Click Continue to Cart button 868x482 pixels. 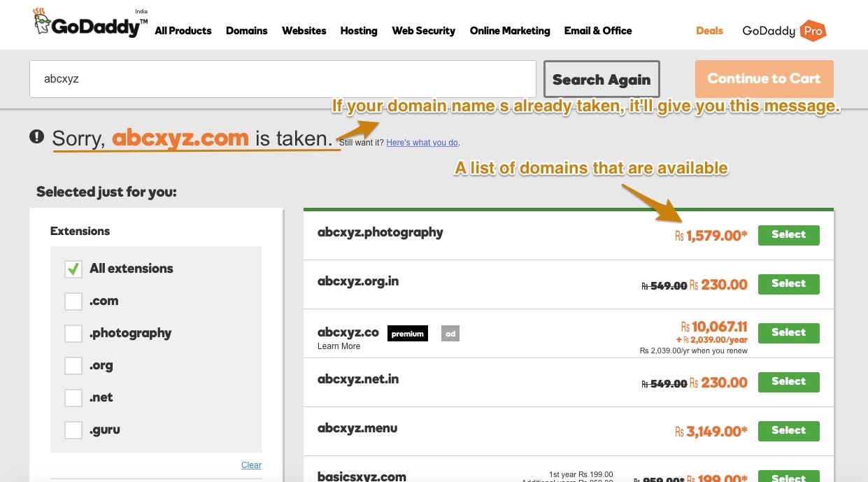(x=764, y=78)
